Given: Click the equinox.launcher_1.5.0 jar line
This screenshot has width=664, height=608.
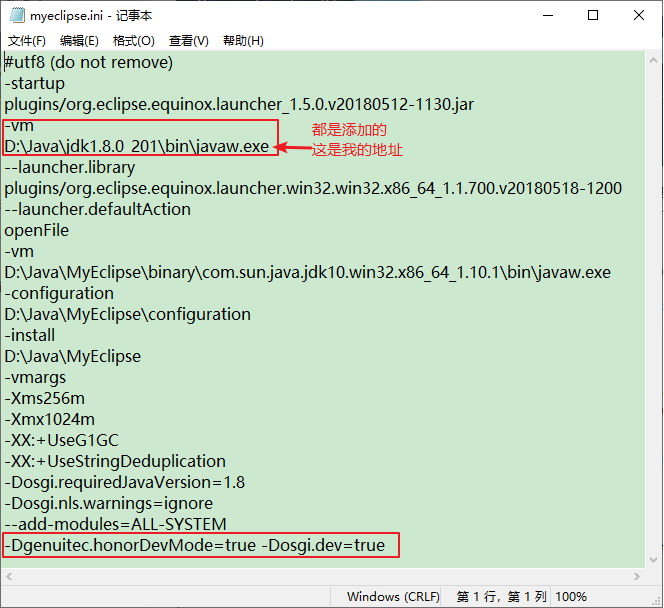Looking at the screenshot, I should (x=239, y=104).
